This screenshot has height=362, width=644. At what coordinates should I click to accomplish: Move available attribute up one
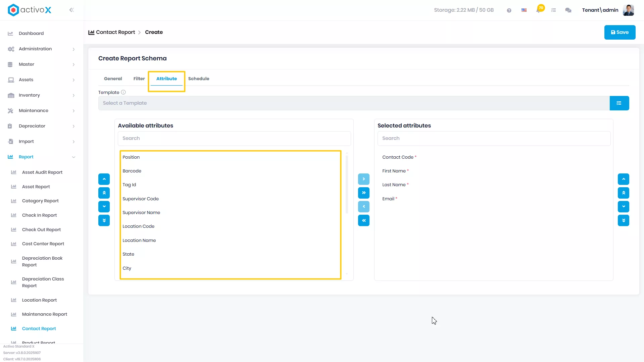click(104, 179)
